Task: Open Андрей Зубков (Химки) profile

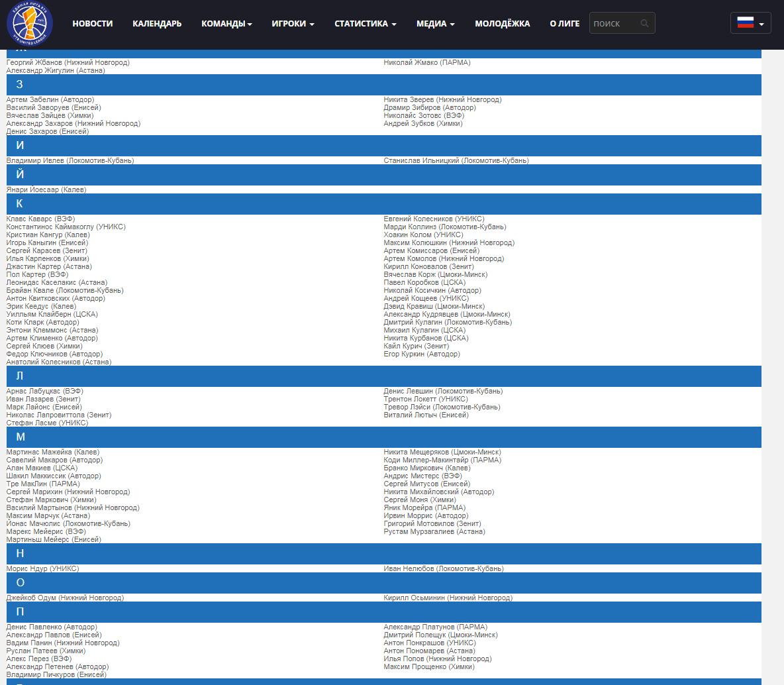Action: [423, 124]
